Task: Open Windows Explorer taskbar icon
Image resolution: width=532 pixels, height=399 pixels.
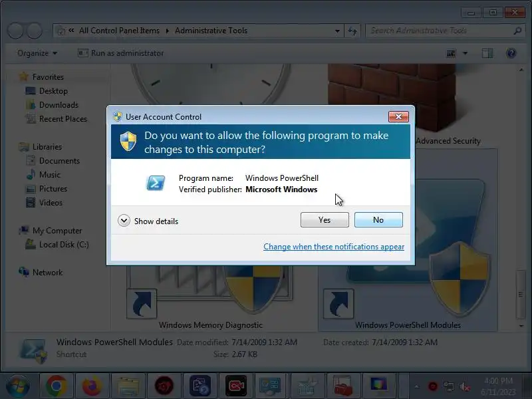Action: [128, 386]
